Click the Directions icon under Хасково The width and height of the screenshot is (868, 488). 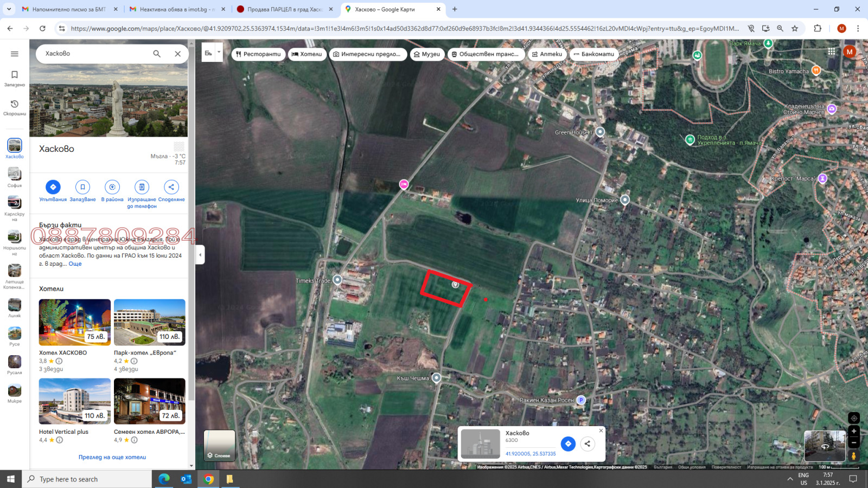pyautogui.click(x=53, y=187)
